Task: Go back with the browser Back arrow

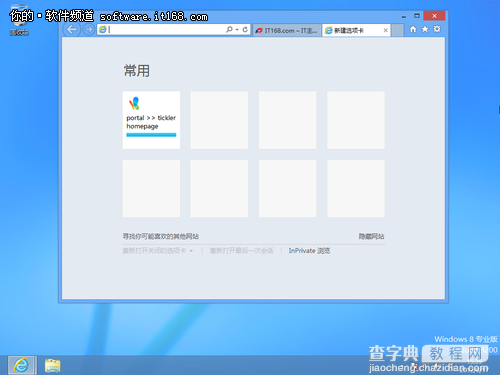Action: pyautogui.click(x=71, y=30)
